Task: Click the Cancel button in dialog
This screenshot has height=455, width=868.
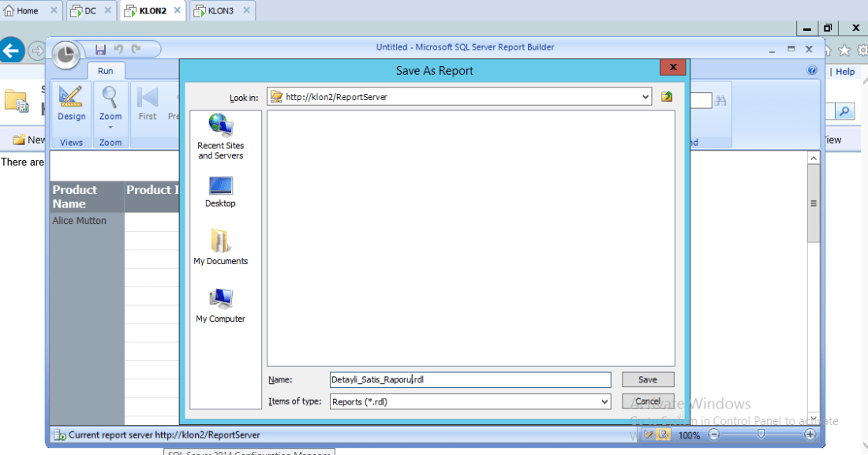Action: tap(647, 401)
